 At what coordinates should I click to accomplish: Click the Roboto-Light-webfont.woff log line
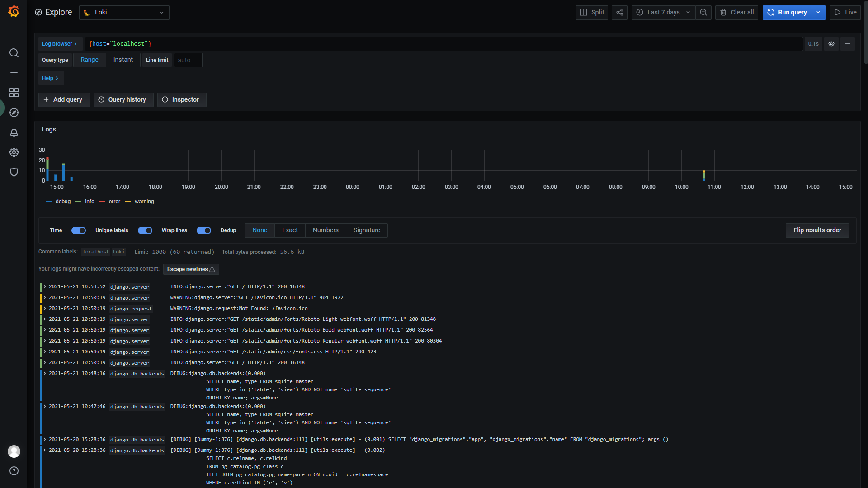pos(303,319)
